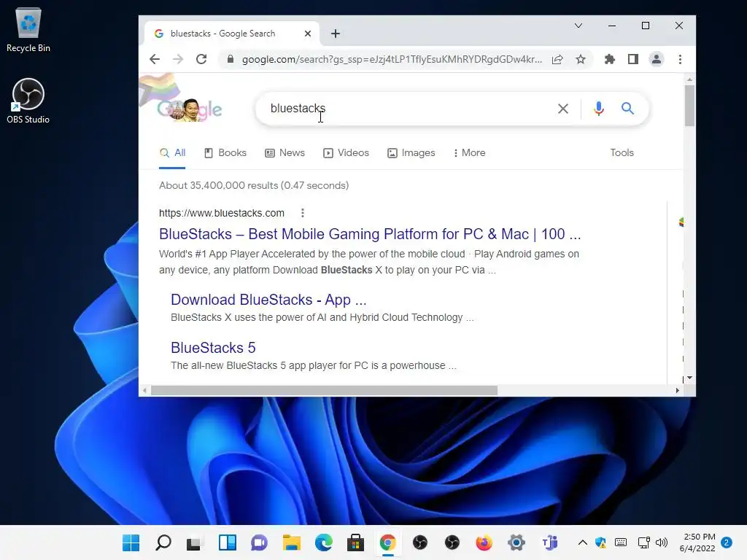Screen dimensions: 747x560
Task: View site information via padlock icon
Action: coord(231,59)
